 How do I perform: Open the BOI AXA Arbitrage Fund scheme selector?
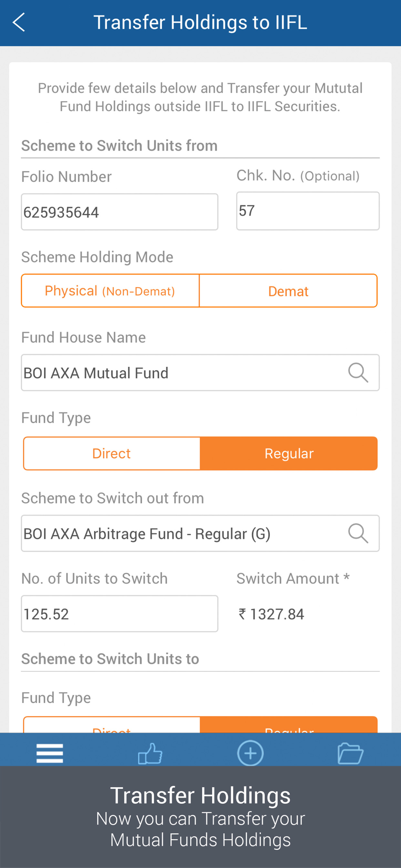click(200, 533)
